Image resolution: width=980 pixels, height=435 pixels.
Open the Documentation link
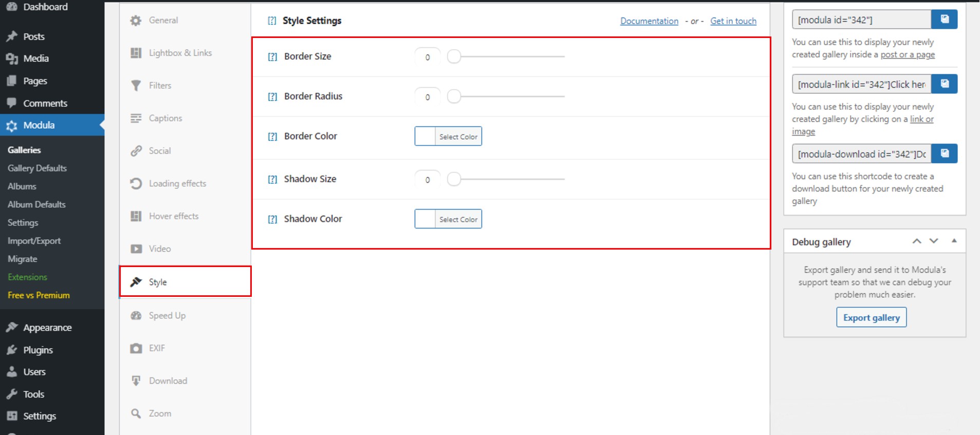[x=649, y=21]
